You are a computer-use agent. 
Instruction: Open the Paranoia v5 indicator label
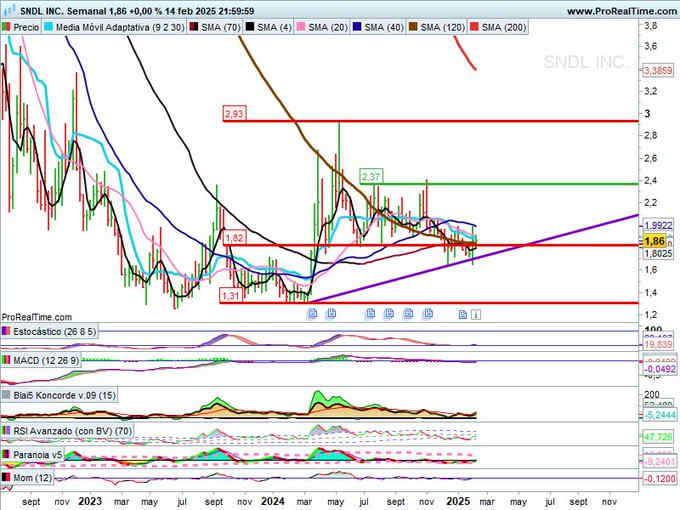pyautogui.click(x=38, y=455)
